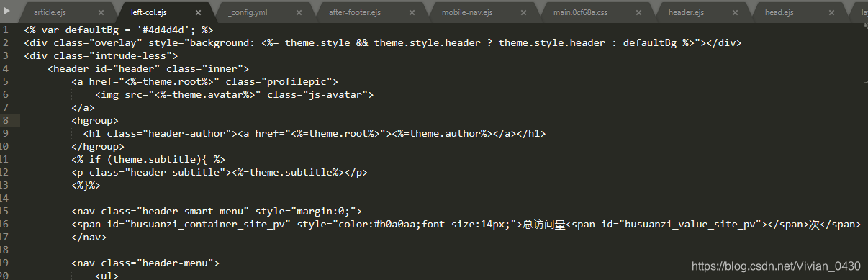868x280 pixels.
Task: Click the "overlay" class string
Action: (116, 42)
